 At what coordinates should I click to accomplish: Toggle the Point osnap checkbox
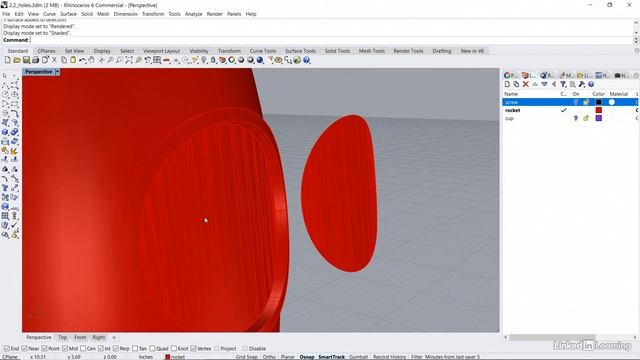[x=44, y=349]
